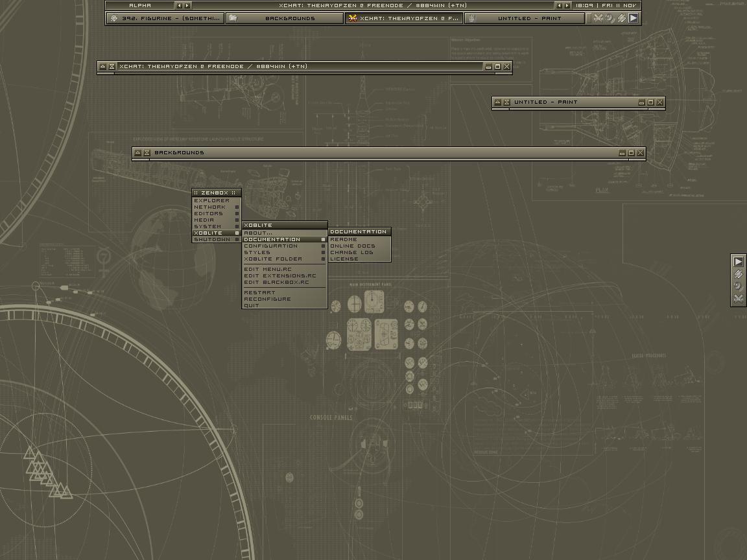747x560 pixels.
Task: Open Readme in Documentation submenu
Action: tap(360, 240)
